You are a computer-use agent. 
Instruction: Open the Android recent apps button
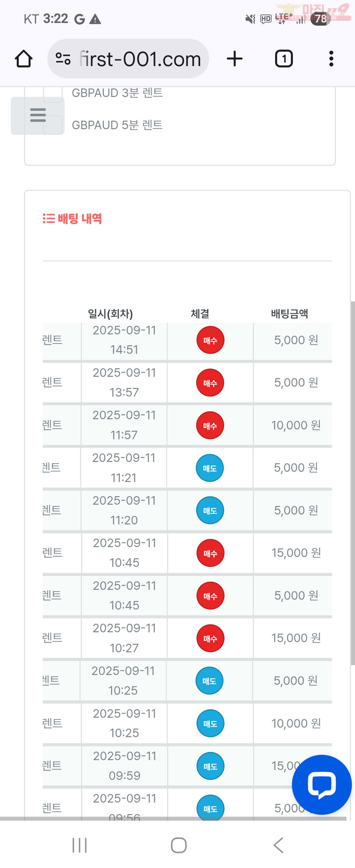(80, 845)
